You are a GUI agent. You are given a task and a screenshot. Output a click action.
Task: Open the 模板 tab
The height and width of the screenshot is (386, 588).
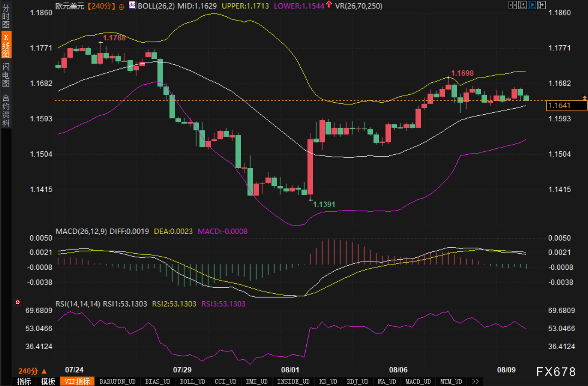(48, 382)
